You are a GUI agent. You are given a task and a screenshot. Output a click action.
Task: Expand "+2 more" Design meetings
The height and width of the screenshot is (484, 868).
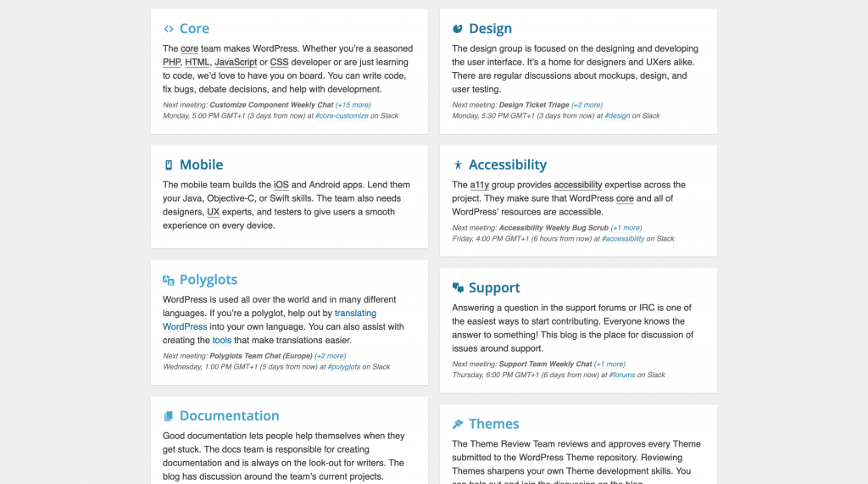pos(587,105)
